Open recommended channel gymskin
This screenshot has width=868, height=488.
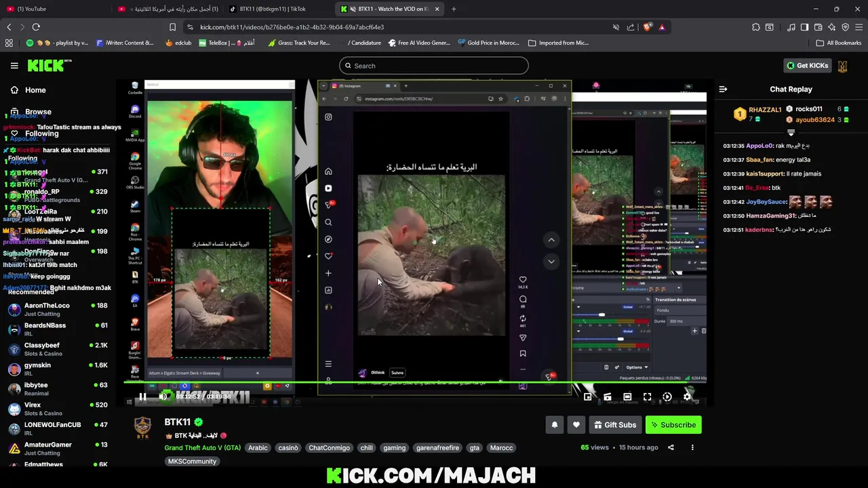click(x=58, y=369)
